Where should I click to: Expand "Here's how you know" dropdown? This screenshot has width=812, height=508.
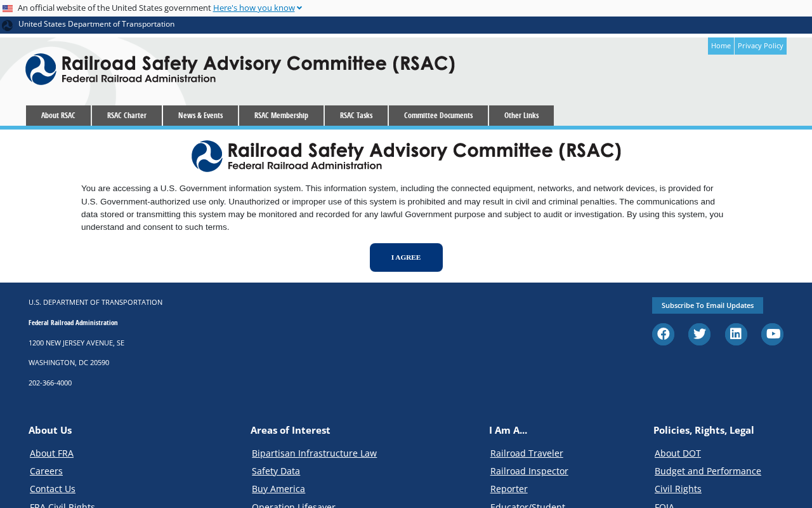pos(258,8)
